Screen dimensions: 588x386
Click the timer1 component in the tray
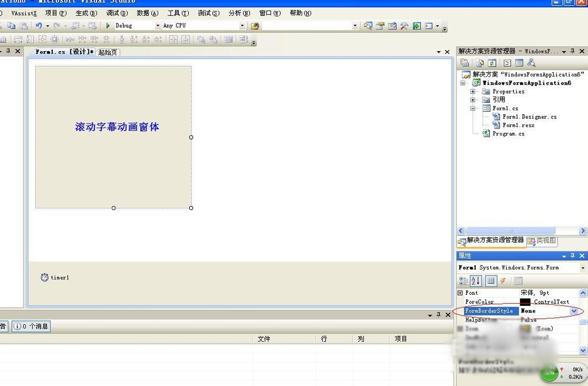point(55,277)
